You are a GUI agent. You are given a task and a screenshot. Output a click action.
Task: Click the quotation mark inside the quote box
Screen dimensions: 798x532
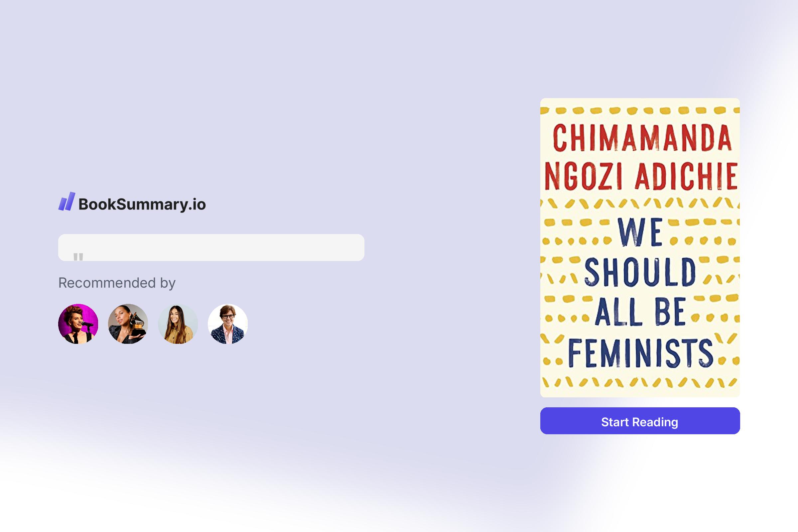(x=78, y=256)
